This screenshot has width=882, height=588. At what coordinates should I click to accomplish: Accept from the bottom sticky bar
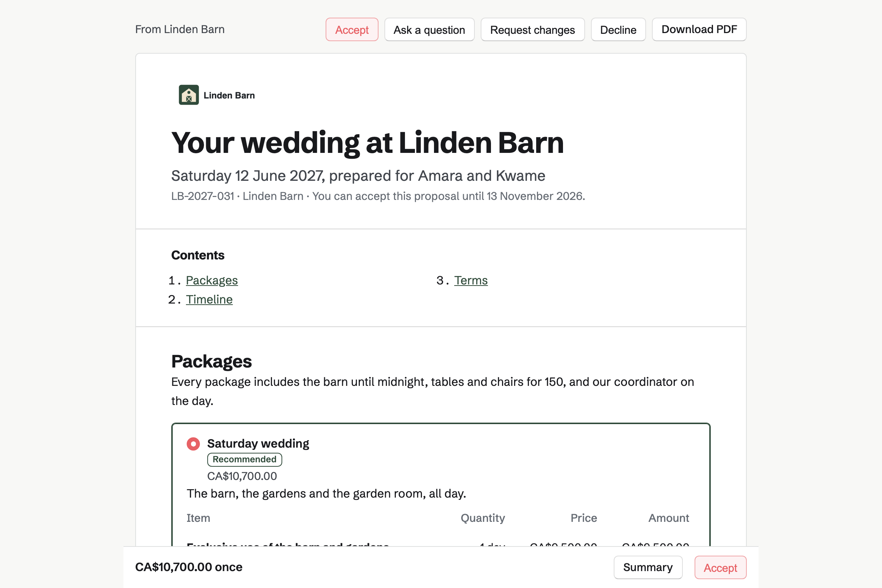[x=720, y=567]
